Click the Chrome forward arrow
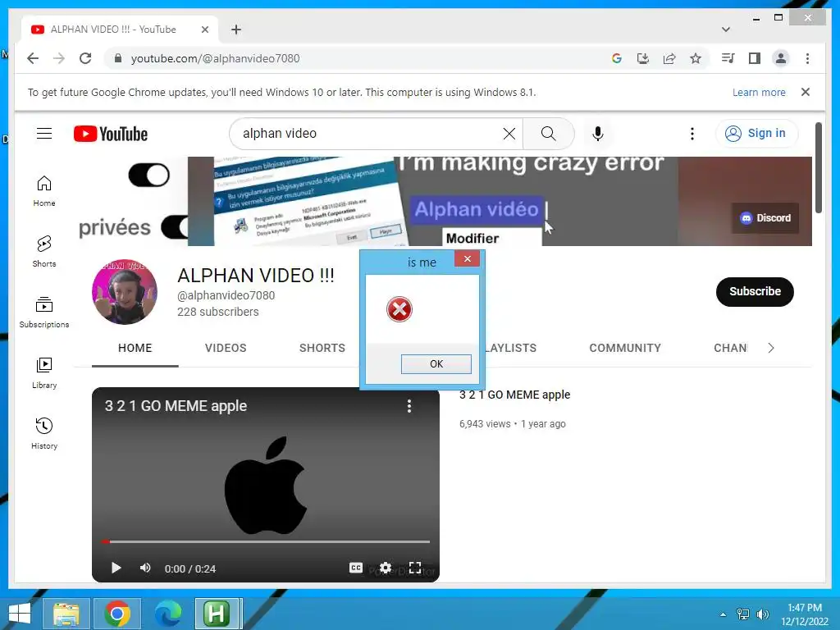The height and width of the screenshot is (630, 840). (59, 58)
